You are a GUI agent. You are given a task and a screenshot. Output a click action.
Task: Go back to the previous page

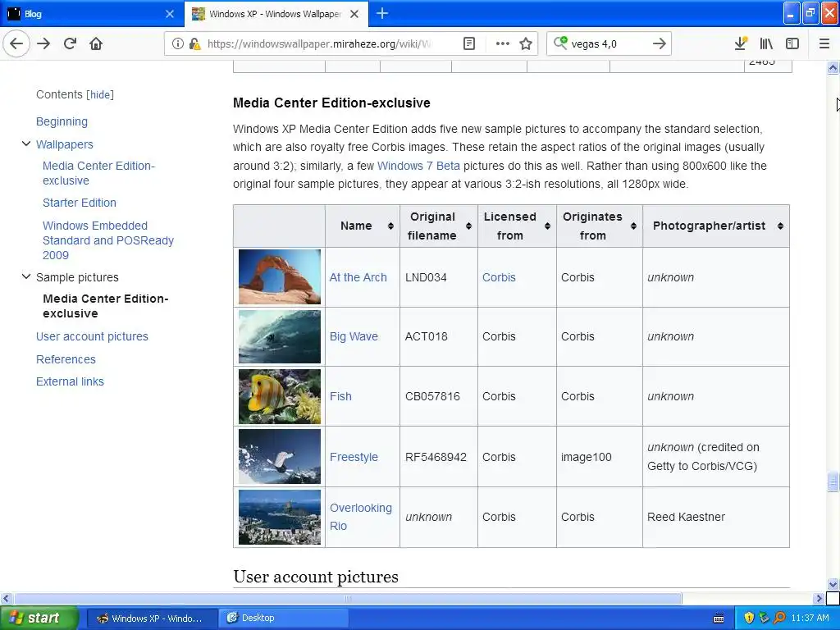click(16, 43)
